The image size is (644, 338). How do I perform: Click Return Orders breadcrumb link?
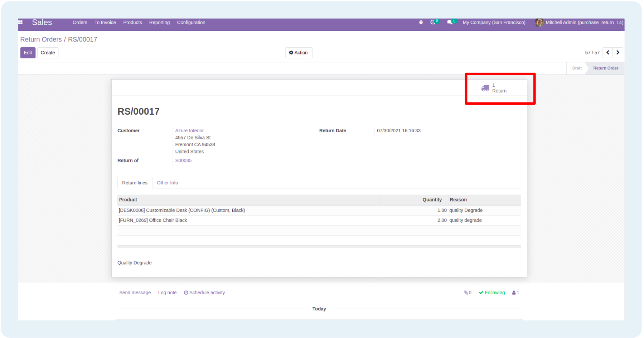tap(41, 39)
